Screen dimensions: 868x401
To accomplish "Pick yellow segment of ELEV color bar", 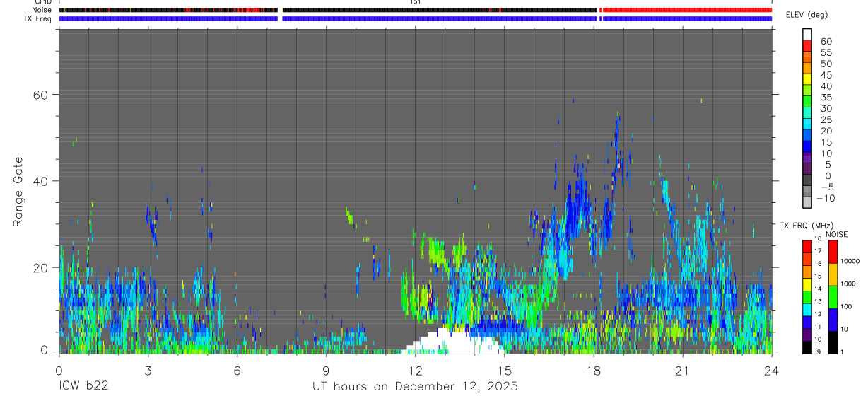I will pos(808,78).
